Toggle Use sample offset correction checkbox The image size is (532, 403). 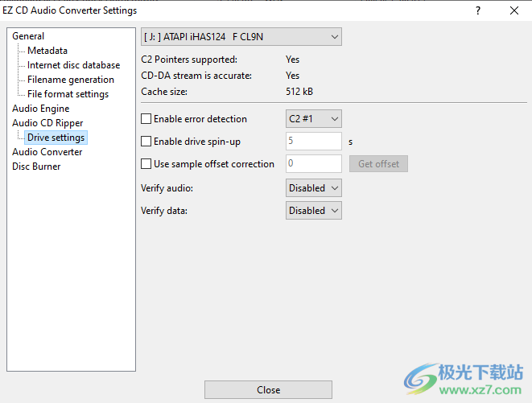coord(146,164)
